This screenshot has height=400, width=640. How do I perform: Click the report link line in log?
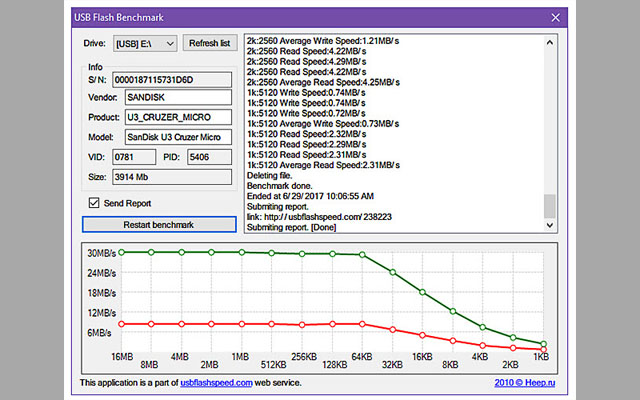click(319, 215)
